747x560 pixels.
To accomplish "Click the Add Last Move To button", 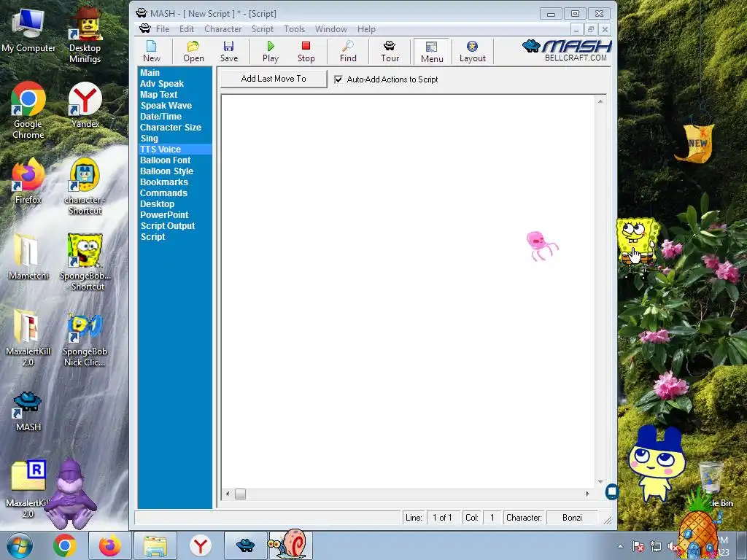I will [274, 79].
